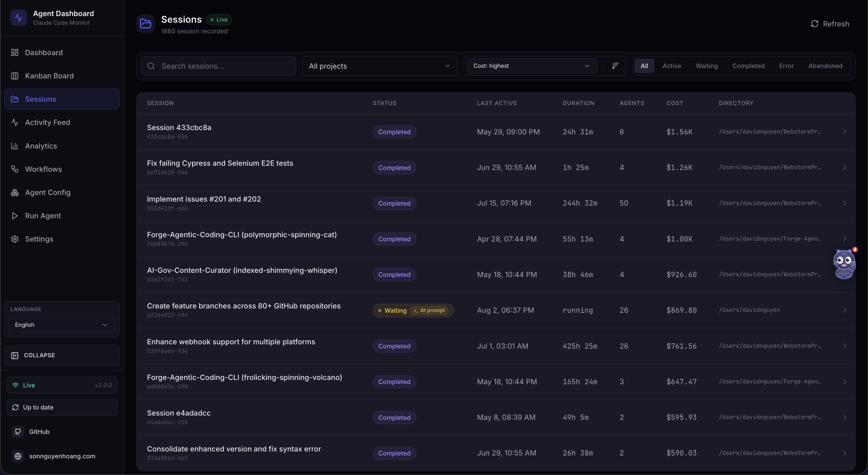868x475 pixels.
Task: Click the Kanban Board columns icon
Action: 14,76
